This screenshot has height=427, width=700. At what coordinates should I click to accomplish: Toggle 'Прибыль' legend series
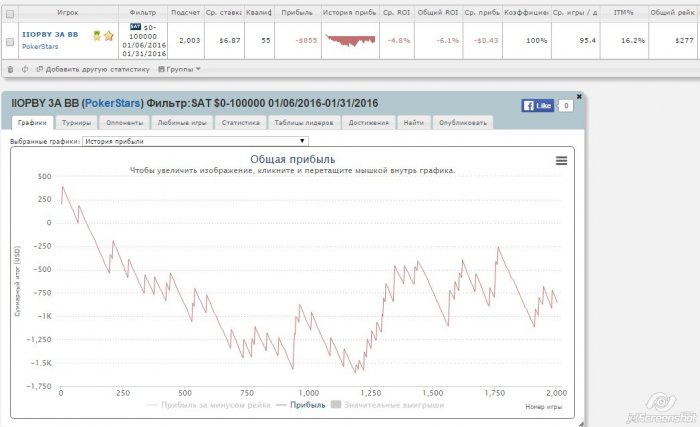(301, 405)
